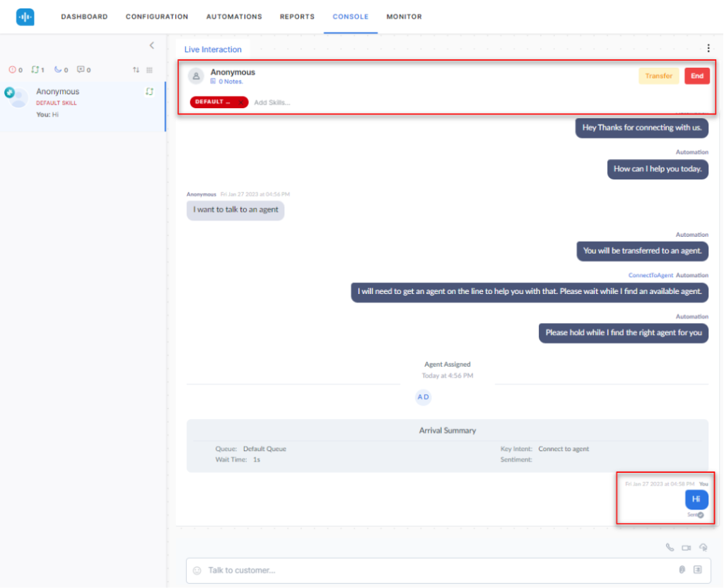Open the three-dot options menu top right
The height and width of the screenshot is (588, 724).
click(709, 48)
